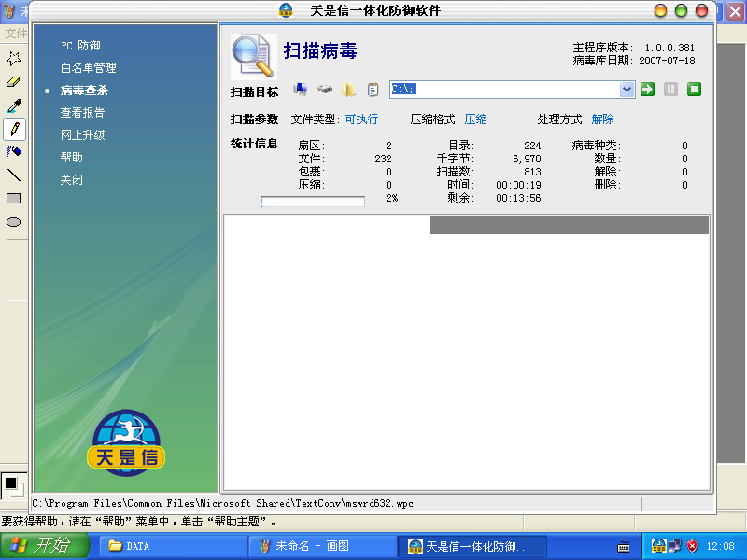Screen dimensions: 747x560
Task: Change compression format via the 压缩 link
Action: click(475, 119)
